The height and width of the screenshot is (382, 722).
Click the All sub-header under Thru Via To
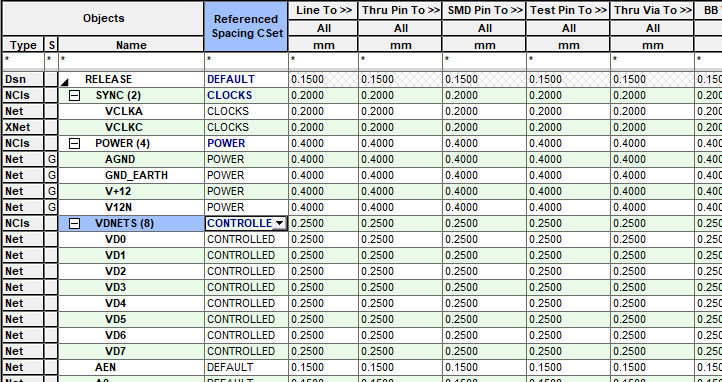click(652, 28)
